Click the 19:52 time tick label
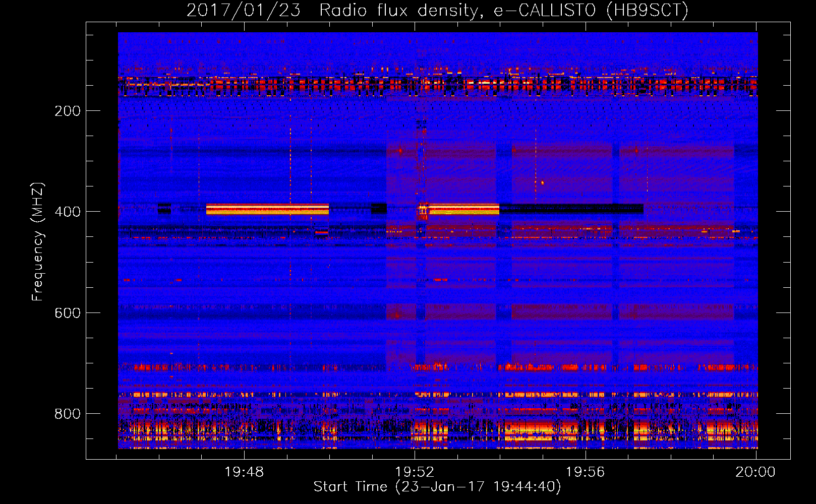 tap(415, 472)
